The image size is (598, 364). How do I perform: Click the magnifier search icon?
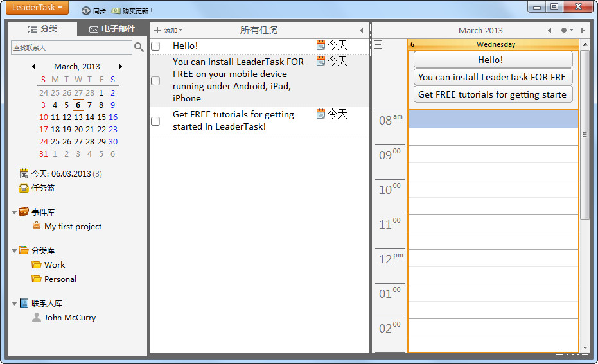(x=139, y=48)
